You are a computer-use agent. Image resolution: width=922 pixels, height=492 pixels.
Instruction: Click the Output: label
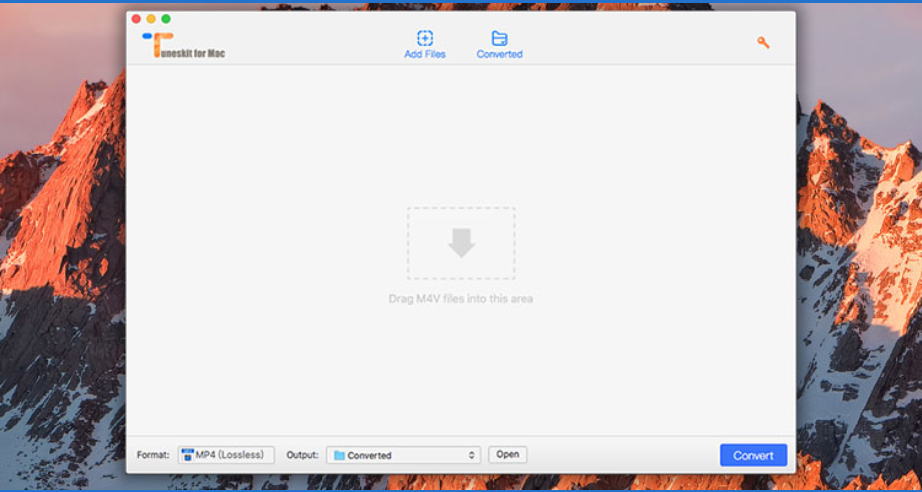302,455
